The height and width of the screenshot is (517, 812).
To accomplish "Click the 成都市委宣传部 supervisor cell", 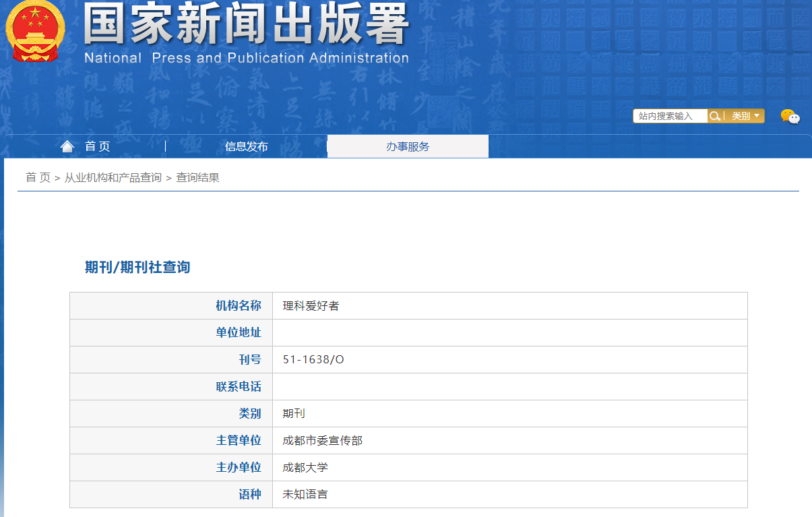I will pos(322,440).
